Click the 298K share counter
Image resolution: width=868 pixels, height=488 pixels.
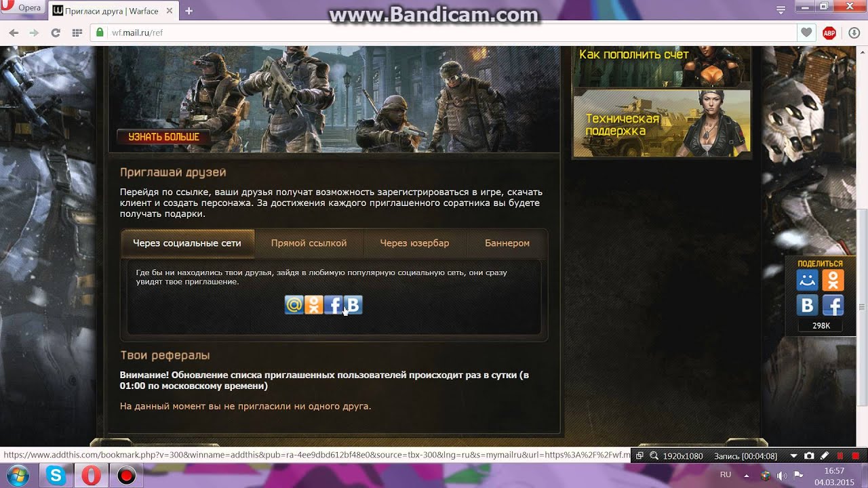[x=821, y=326]
